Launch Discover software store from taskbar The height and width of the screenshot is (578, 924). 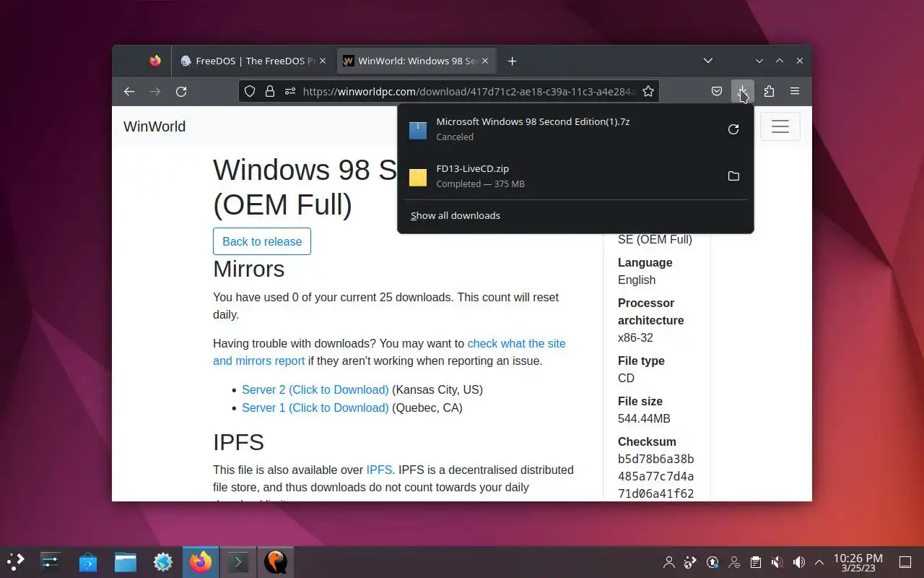point(88,561)
